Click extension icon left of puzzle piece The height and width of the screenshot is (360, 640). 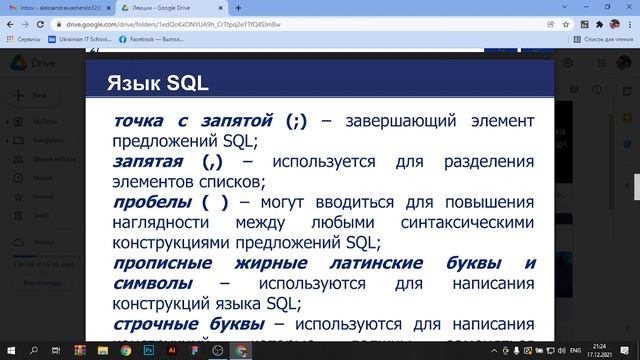click(584, 24)
